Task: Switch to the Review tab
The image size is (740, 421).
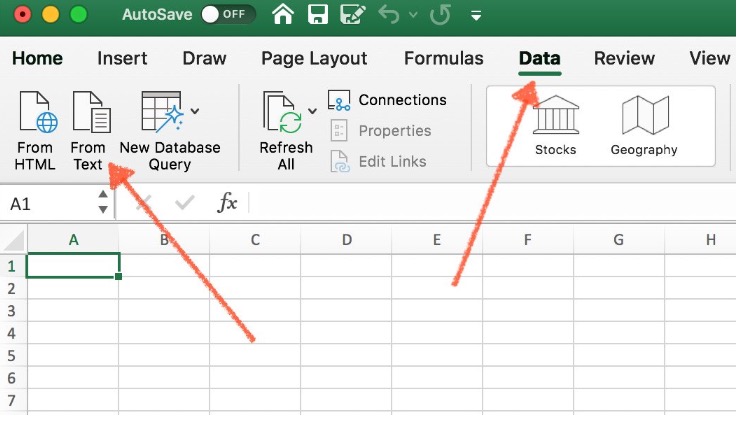Action: (624, 58)
